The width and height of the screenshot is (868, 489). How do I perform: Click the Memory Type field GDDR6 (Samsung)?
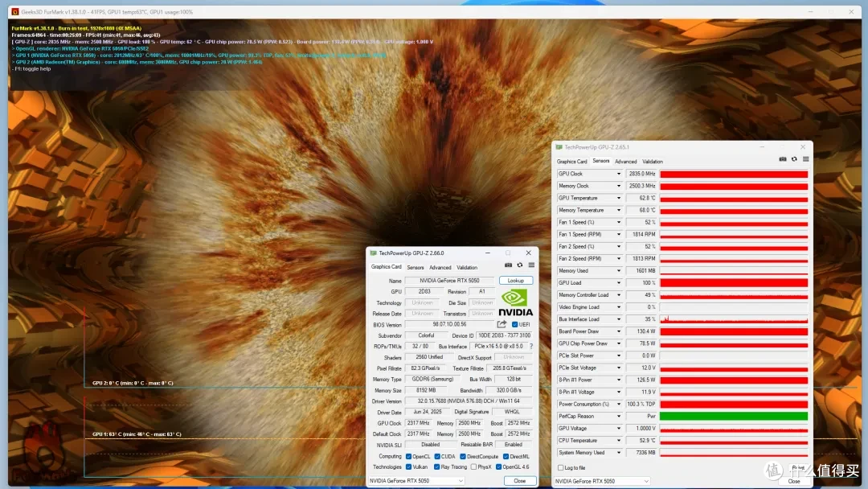point(432,380)
